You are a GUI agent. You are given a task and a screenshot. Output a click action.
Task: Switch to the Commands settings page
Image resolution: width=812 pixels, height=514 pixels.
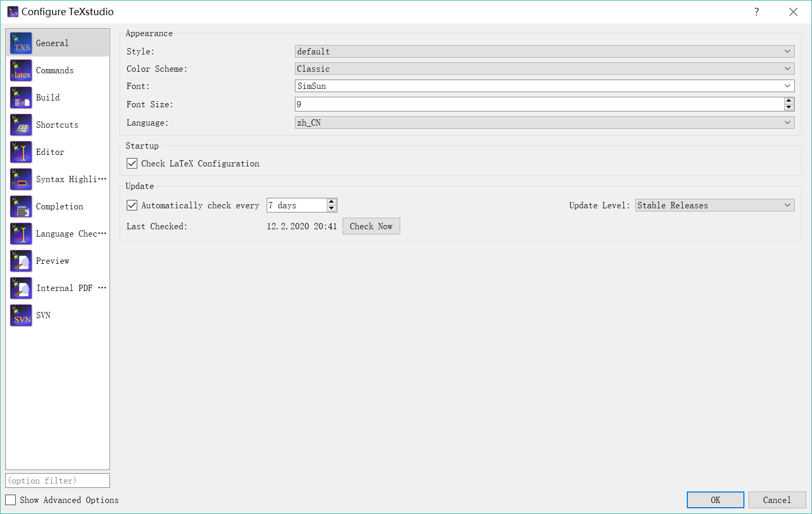point(54,70)
